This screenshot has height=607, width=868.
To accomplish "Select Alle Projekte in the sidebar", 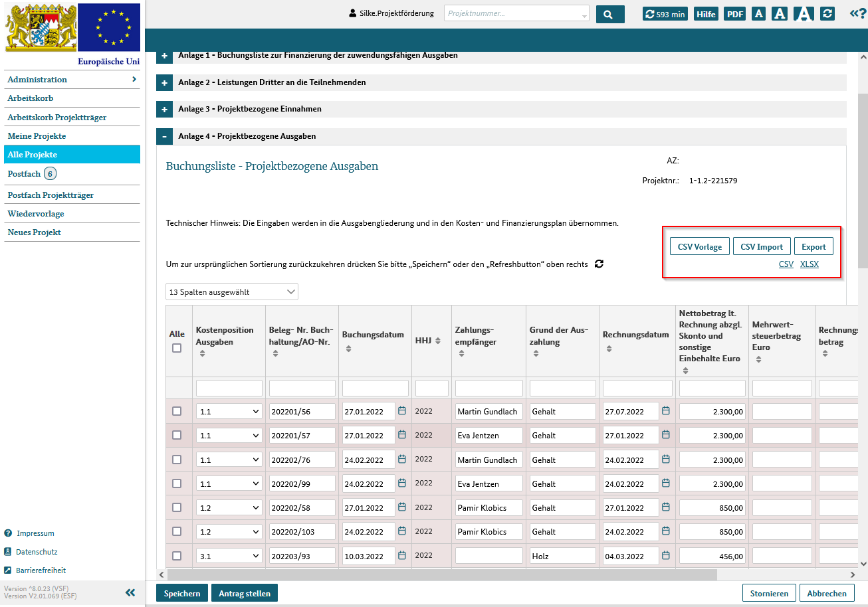I will [x=72, y=154].
